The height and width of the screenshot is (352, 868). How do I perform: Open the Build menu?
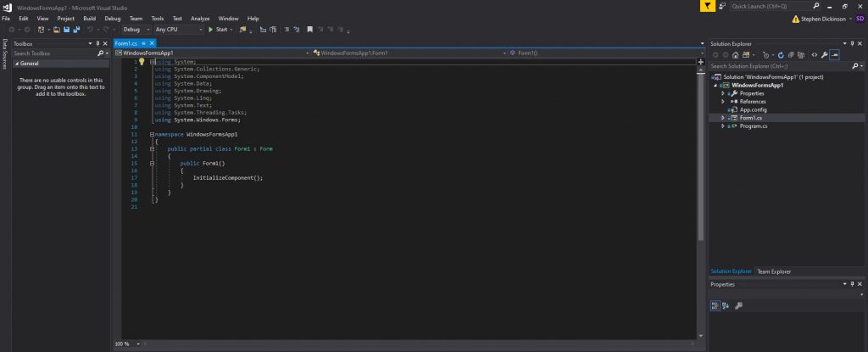tap(89, 19)
